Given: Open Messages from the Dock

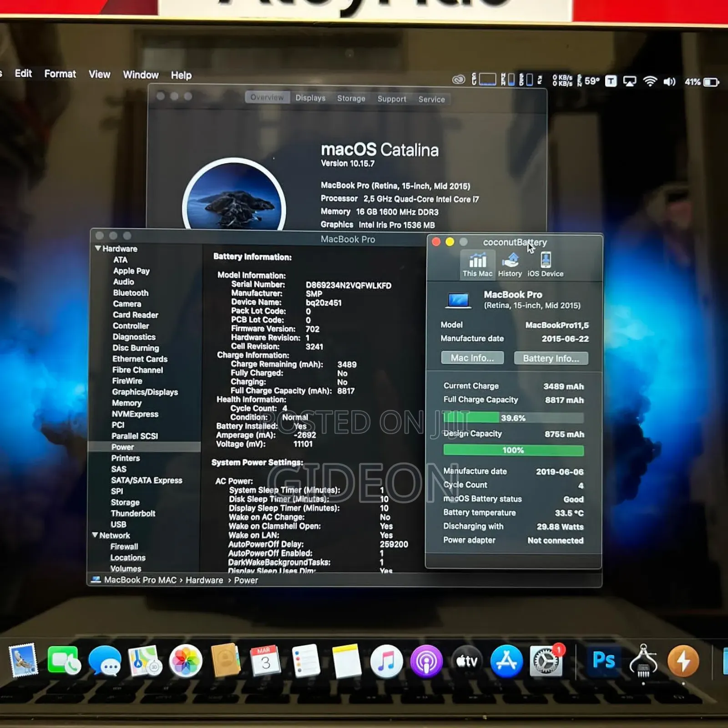Looking at the screenshot, I should (105, 661).
